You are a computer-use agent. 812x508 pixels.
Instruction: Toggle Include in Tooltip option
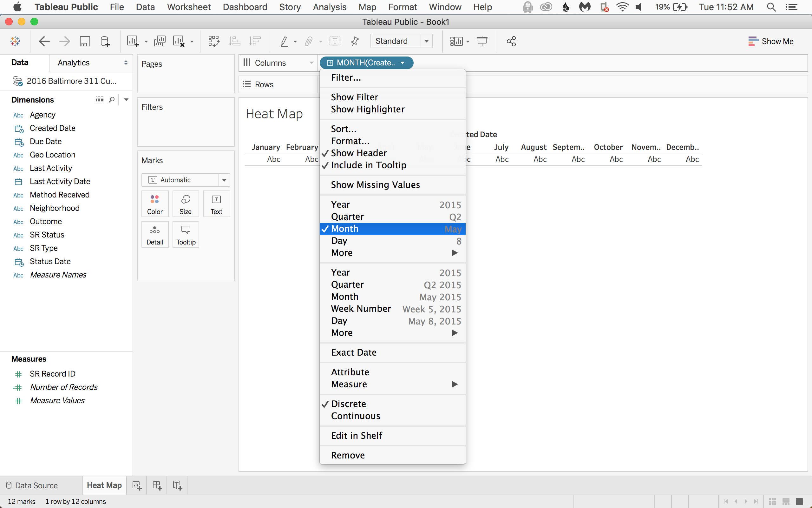click(x=392, y=165)
